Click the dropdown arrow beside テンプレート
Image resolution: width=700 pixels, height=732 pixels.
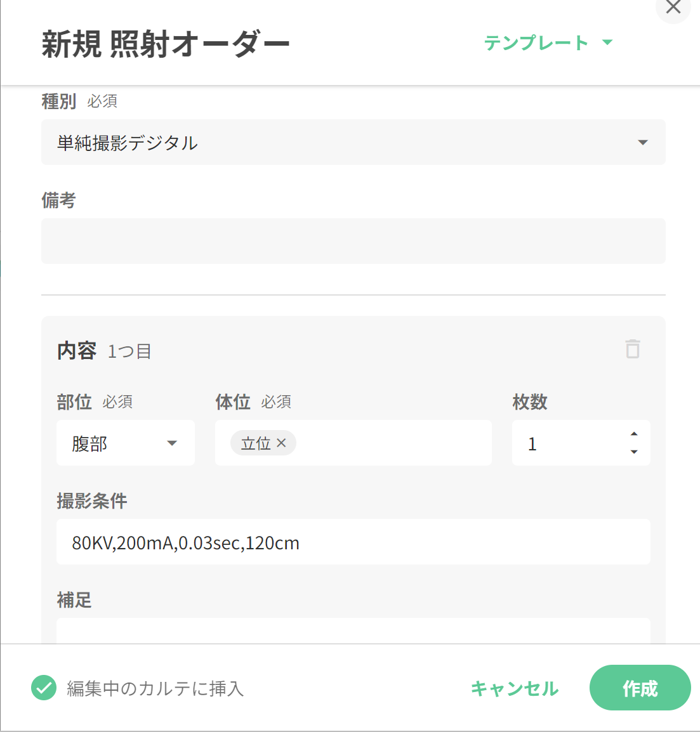pyautogui.click(x=607, y=42)
